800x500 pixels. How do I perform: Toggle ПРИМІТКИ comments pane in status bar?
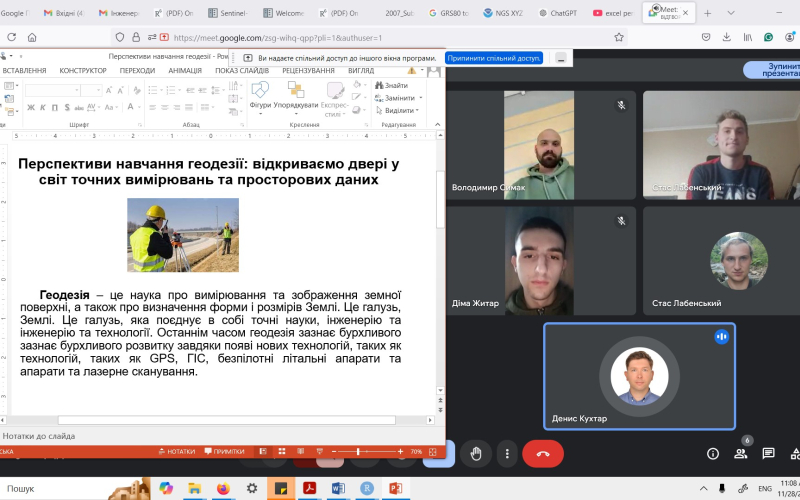pyautogui.click(x=224, y=452)
